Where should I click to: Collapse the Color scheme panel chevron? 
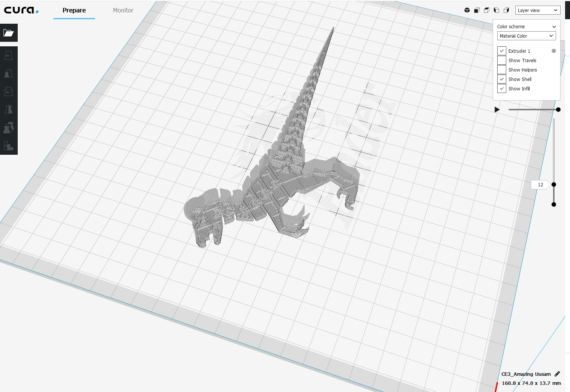point(554,27)
